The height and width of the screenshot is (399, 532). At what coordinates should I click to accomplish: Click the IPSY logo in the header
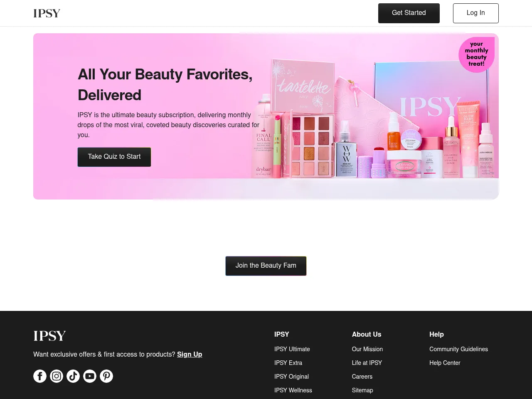[x=47, y=13]
